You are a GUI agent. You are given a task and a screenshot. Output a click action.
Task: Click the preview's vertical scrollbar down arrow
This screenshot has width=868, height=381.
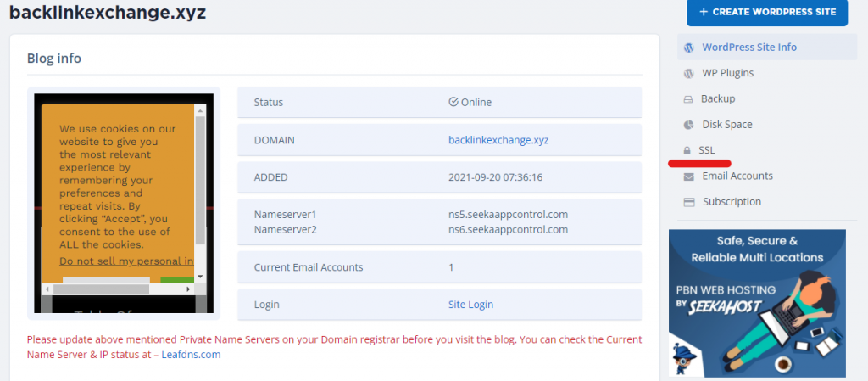[x=200, y=277]
